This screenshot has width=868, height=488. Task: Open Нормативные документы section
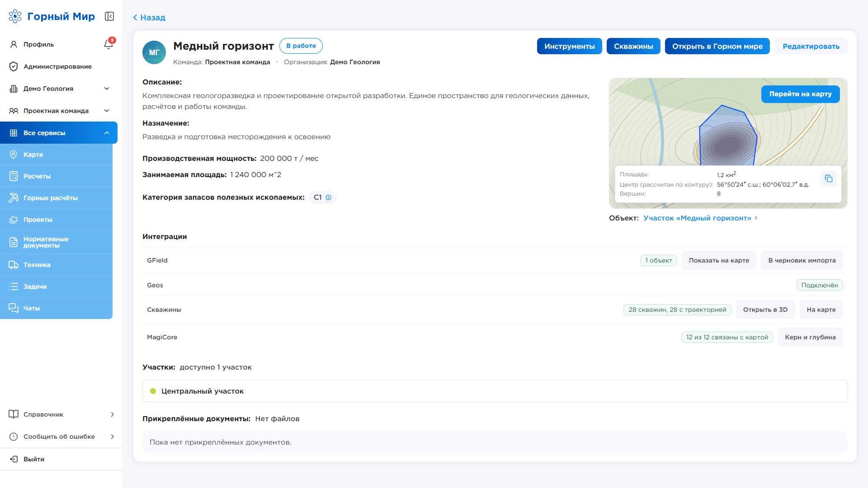pyautogui.click(x=56, y=242)
